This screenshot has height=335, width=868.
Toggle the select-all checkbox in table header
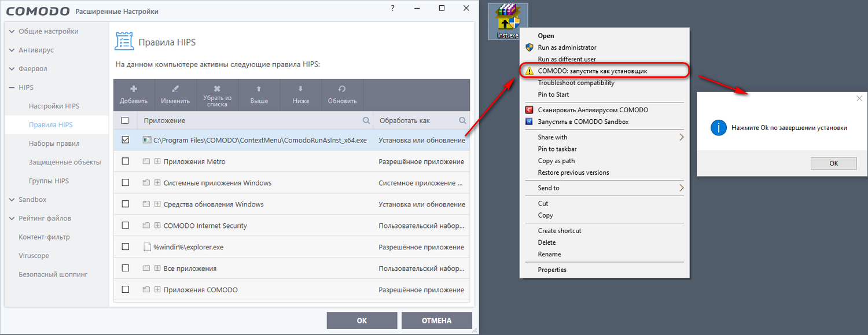[125, 120]
